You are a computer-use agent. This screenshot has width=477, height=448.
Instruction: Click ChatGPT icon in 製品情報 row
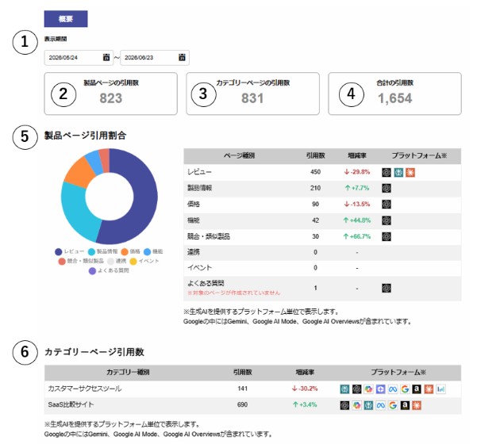pyautogui.click(x=387, y=188)
